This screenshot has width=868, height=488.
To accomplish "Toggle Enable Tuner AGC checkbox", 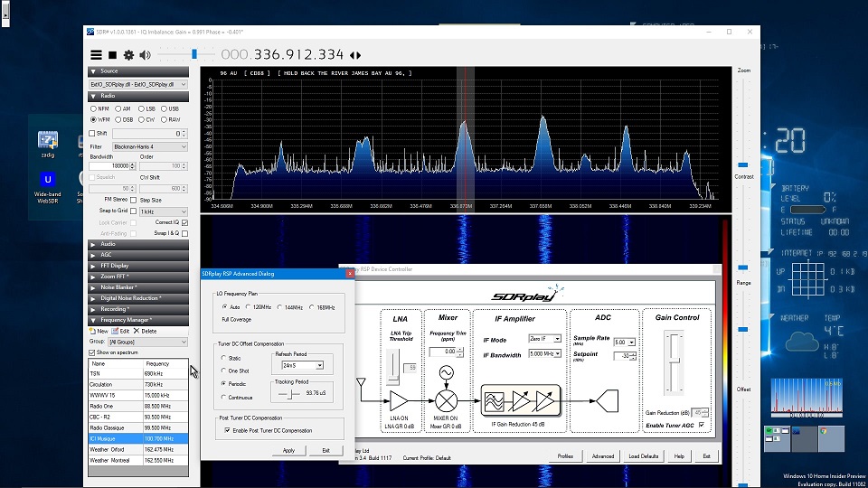I will (702, 425).
